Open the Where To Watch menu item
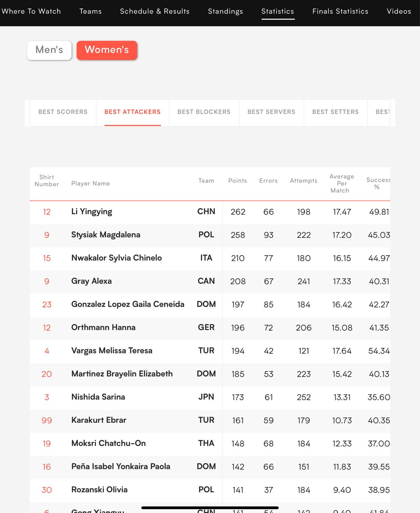The height and width of the screenshot is (513, 420). point(31,11)
